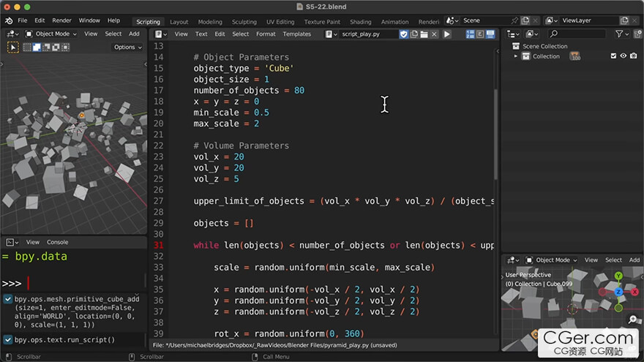Viewport: 644px width, 362px height.
Task: Click the zoom magnifier icon in small viewport
Action: (633, 320)
